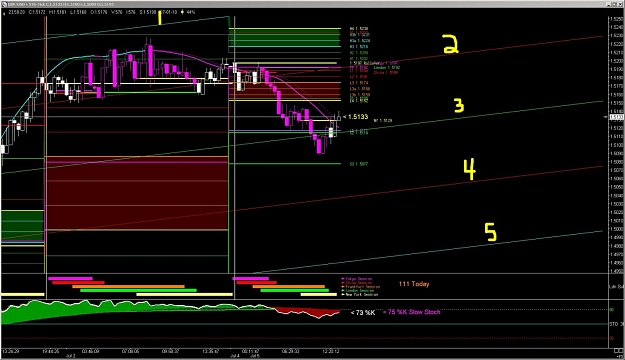
Task: Select the China Session legend entry
Action: (356, 283)
